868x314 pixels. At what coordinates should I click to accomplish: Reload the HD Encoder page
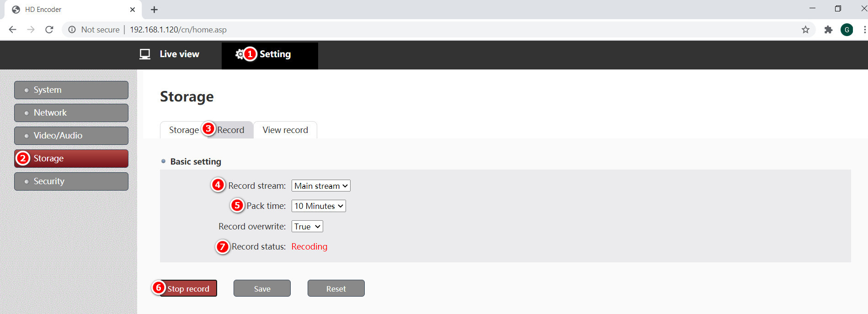click(x=49, y=30)
